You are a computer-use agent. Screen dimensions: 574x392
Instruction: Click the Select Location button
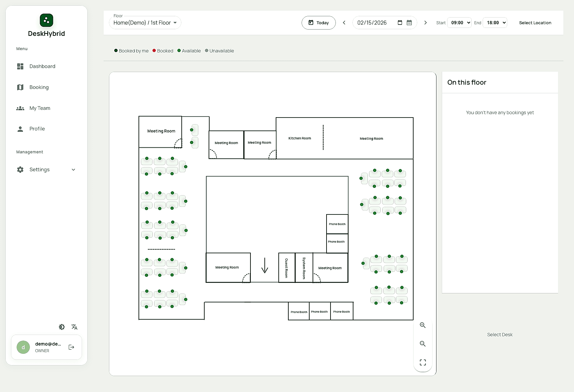pos(535,23)
